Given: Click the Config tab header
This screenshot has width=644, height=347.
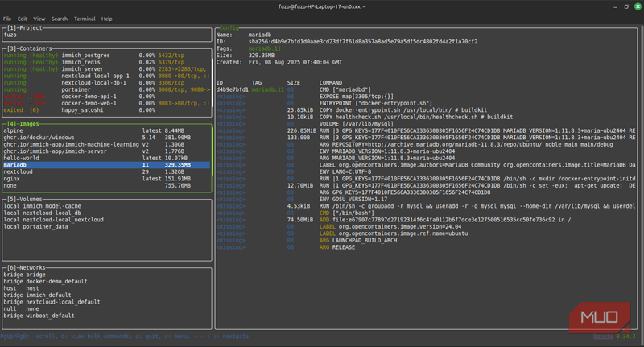Looking at the screenshot, I should point(229,28).
